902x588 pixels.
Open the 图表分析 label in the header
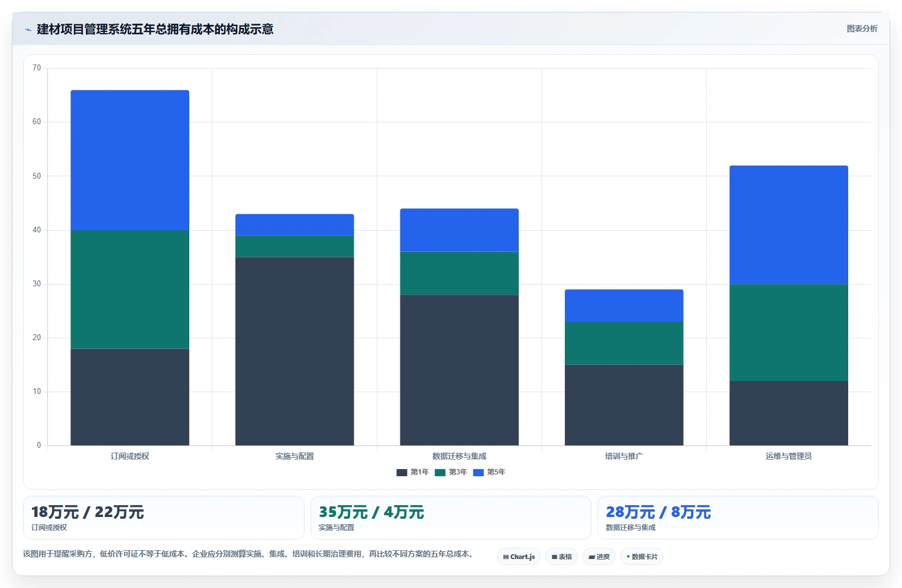[862, 28]
